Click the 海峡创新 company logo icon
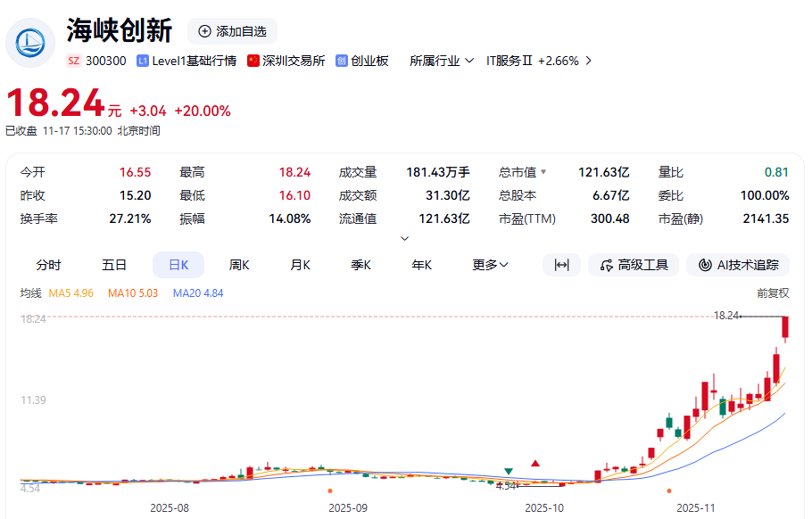 [x=30, y=42]
